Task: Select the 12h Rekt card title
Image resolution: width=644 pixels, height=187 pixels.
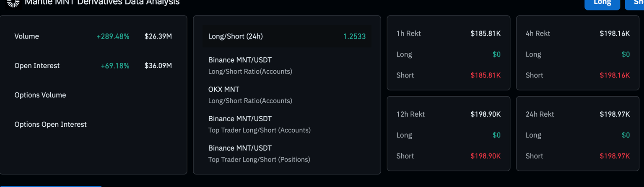Action: [x=410, y=114]
